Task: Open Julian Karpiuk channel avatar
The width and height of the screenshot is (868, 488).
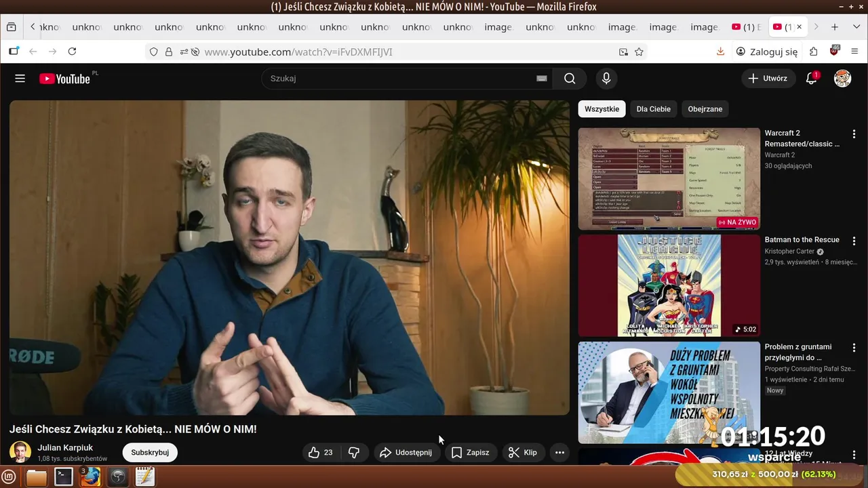Action: click(20, 452)
